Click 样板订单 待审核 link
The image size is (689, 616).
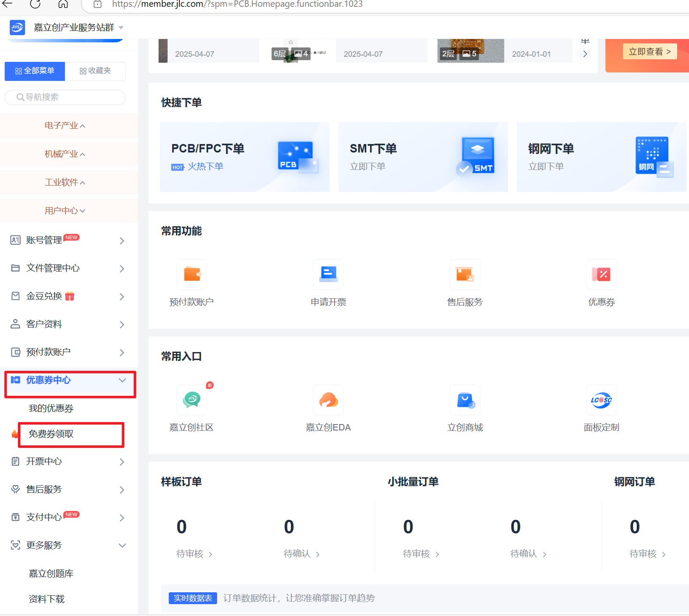(194, 554)
